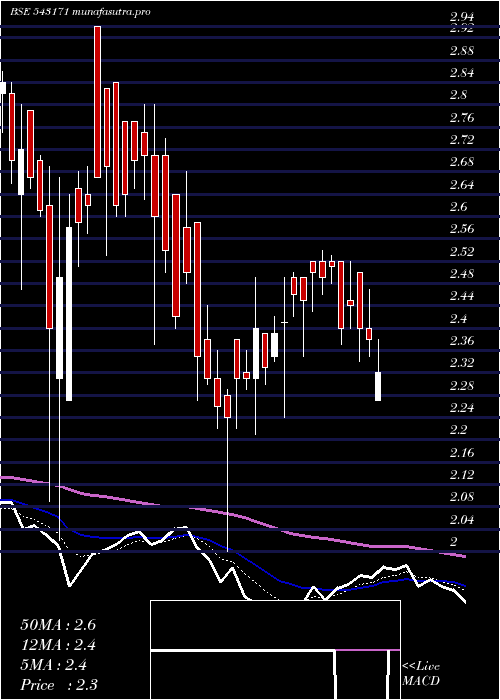Click the 'Price : 2.3' readout
Screen dimensions: 500x700
point(59,685)
